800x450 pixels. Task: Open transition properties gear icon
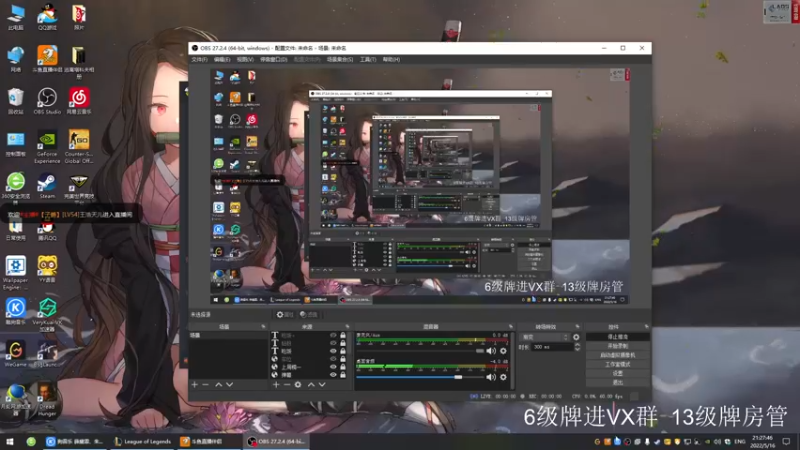[x=576, y=337]
